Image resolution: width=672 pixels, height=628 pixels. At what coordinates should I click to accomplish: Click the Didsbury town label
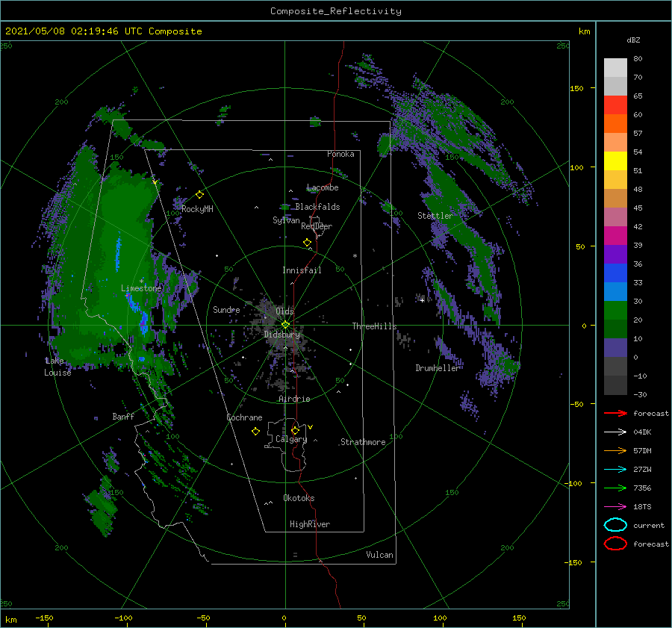(x=281, y=335)
